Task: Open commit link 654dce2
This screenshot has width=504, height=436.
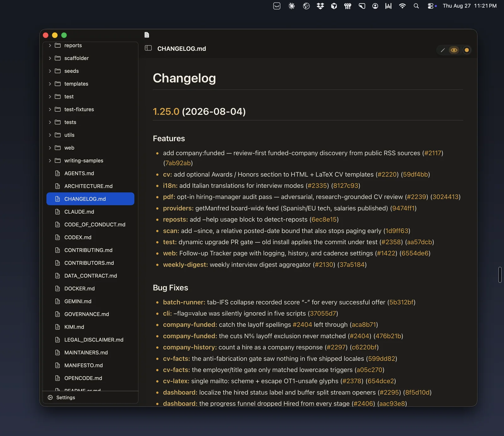Action: point(381,381)
